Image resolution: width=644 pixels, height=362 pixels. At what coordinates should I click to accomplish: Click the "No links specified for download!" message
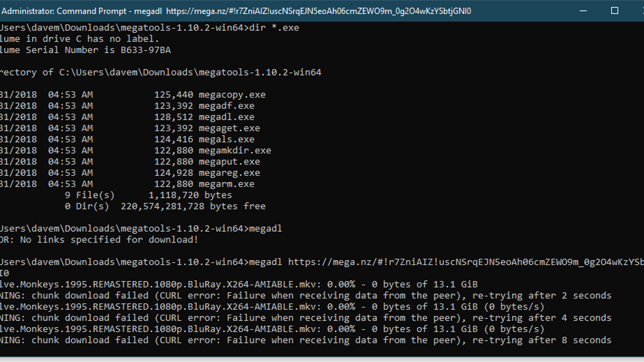click(109, 240)
